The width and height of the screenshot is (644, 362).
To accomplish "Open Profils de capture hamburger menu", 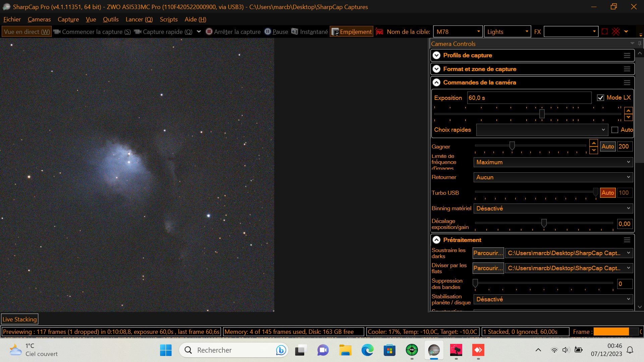I will (x=627, y=55).
